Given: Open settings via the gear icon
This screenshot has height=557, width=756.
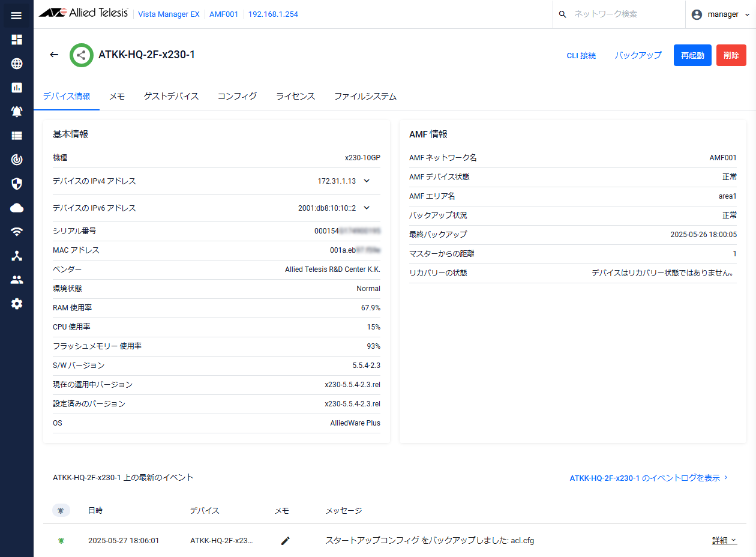Looking at the screenshot, I should (x=16, y=303).
